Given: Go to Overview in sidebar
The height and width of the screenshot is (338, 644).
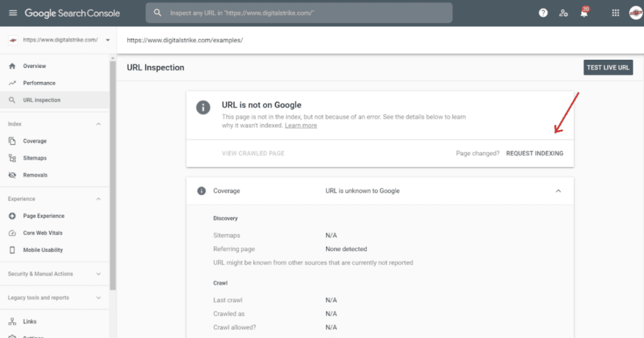Looking at the screenshot, I should pos(35,66).
